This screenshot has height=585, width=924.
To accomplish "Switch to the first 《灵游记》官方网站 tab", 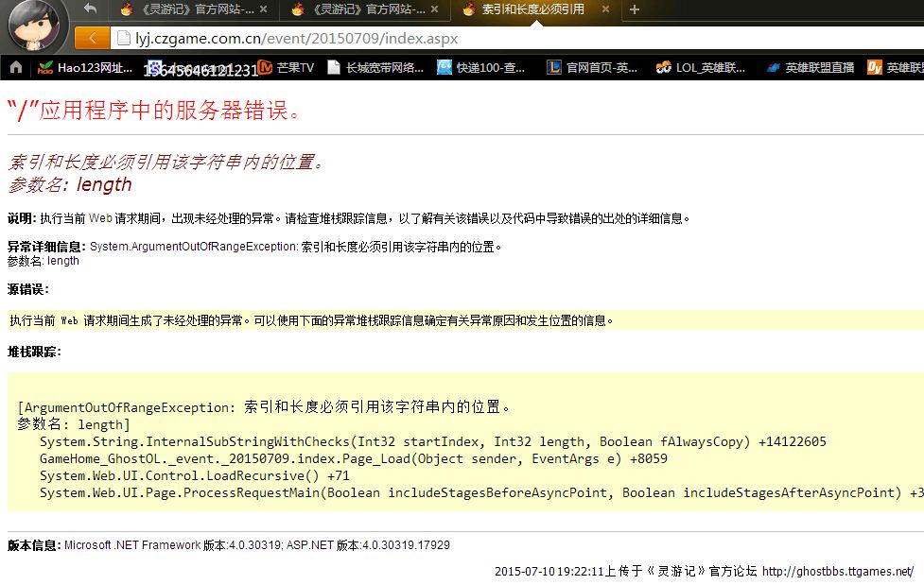I will pos(187,9).
